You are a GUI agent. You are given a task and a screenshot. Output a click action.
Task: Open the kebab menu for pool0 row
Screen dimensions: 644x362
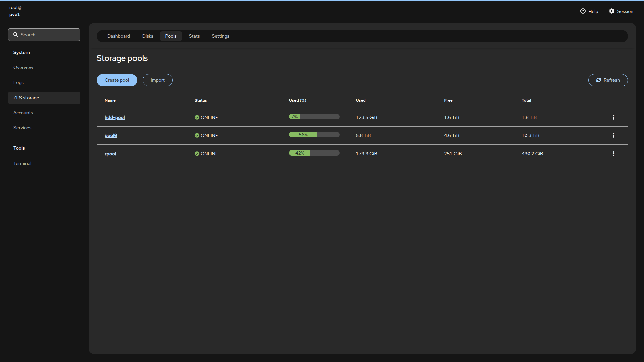click(x=613, y=135)
